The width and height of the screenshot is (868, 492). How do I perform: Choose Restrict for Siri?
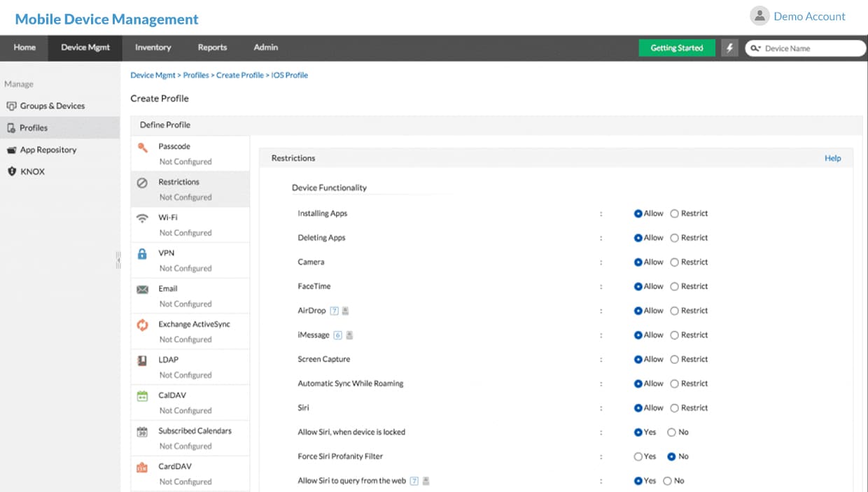click(675, 408)
